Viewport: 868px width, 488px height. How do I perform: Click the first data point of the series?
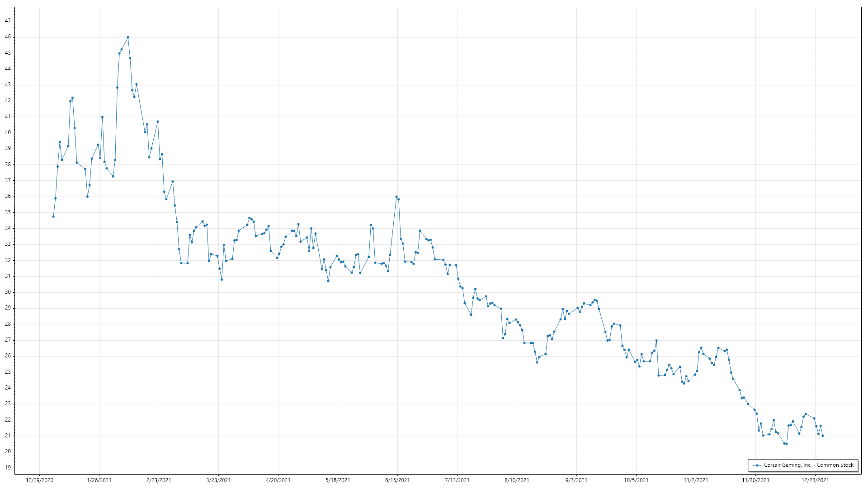tap(53, 217)
